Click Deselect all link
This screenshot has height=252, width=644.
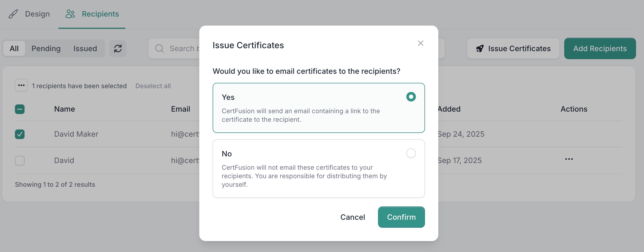pyautogui.click(x=153, y=86)
